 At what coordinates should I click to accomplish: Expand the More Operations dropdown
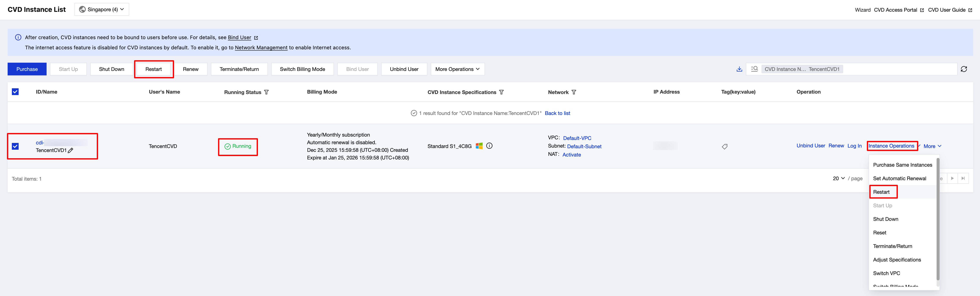(457, 69)
